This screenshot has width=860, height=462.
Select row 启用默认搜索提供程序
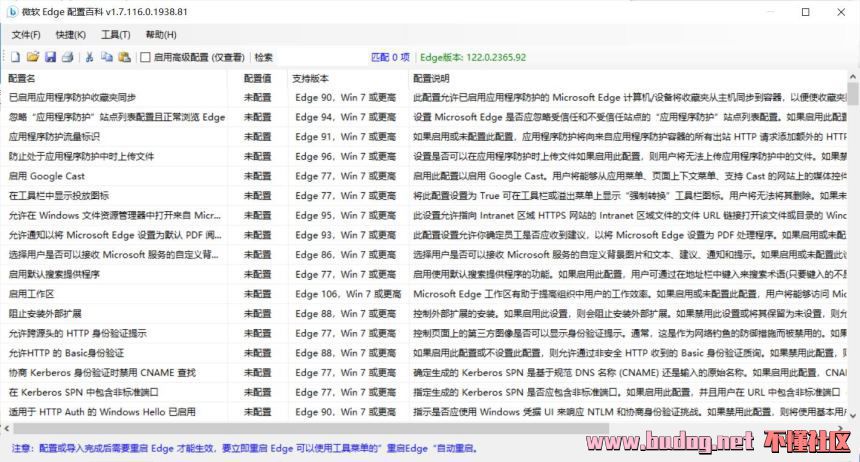(425, 274)
